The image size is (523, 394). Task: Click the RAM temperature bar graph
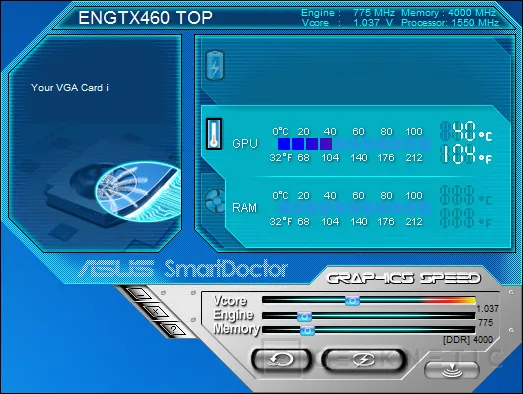tap(354, 208)
